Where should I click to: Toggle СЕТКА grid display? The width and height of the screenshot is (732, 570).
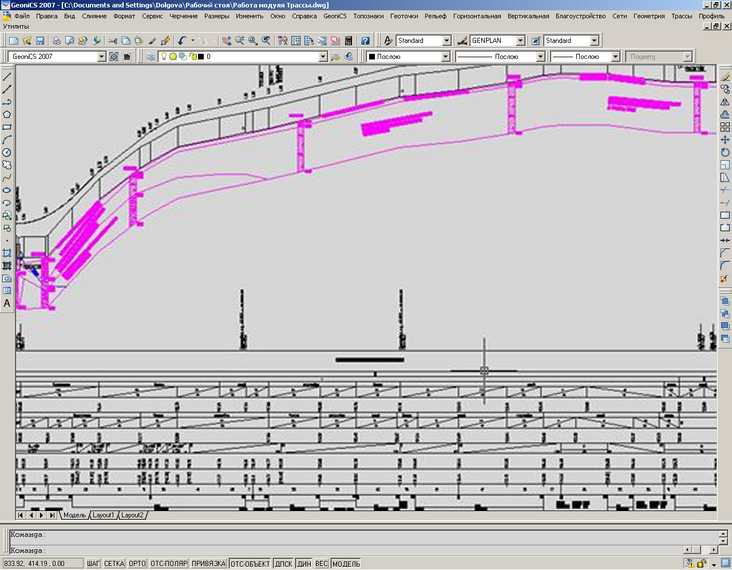[x=114, y=563]
